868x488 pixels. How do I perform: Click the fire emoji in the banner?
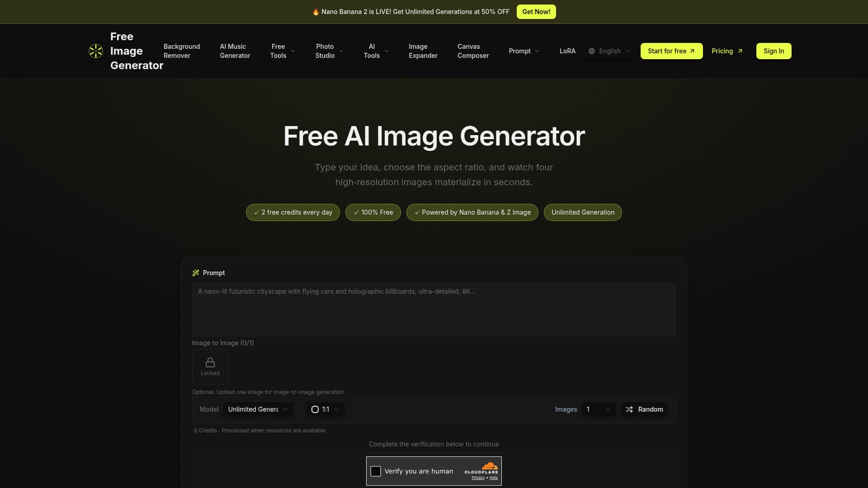(316, 12)
